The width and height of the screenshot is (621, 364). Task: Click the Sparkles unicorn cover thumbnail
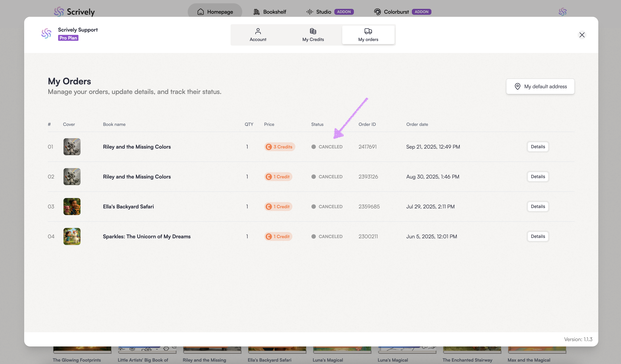pyautogui.click(x=72, y=236)
